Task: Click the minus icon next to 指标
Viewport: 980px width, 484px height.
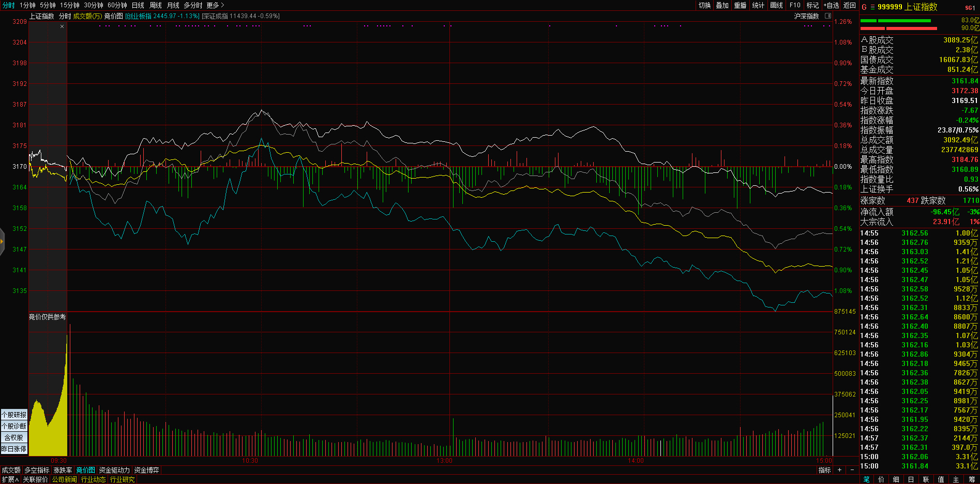Action: (852, 470)
